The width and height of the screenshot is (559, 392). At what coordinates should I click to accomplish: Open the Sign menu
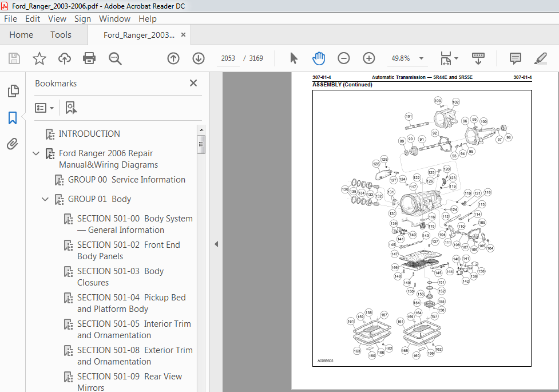[82, 18]
